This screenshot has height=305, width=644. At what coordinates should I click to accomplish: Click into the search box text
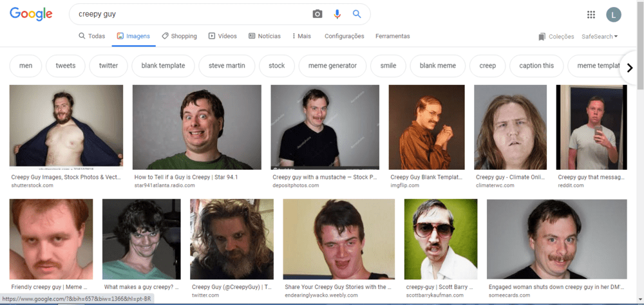tap(98, 14)
